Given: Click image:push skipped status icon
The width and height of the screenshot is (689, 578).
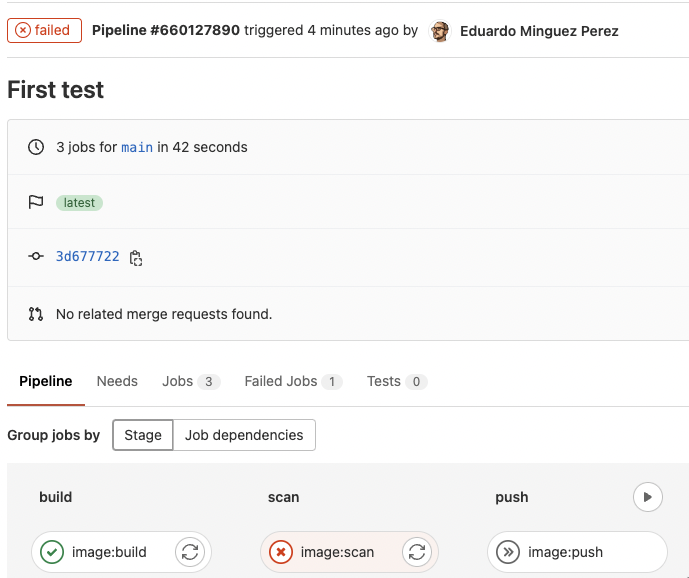Looking at the screenshot, I should (508, 552).
